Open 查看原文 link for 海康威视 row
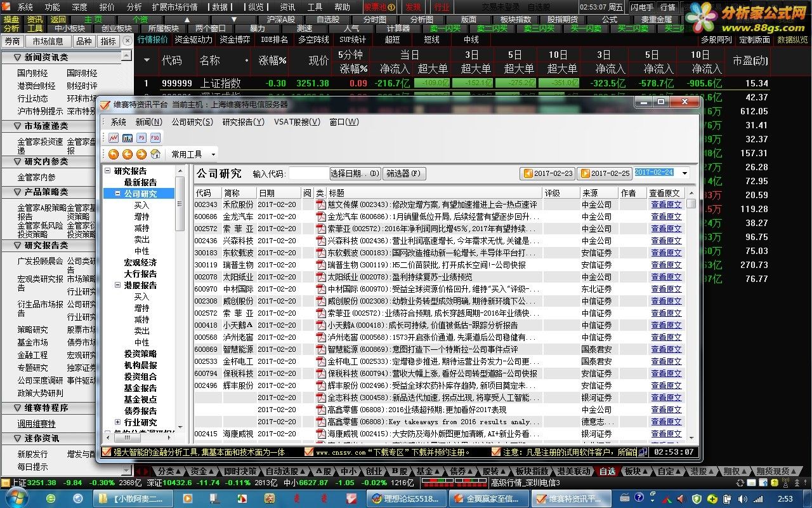This screenshot has width=812, height=508. 666,434
